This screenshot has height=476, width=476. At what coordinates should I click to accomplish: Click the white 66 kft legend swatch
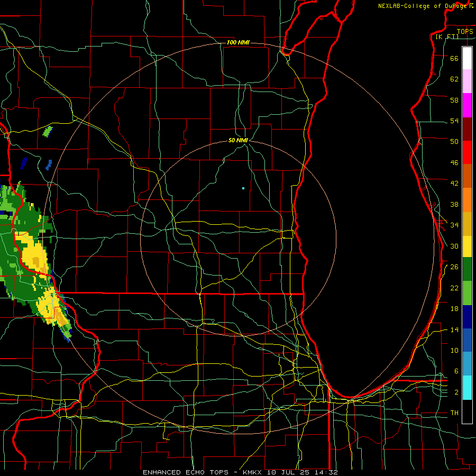click(x=467, y=58)
